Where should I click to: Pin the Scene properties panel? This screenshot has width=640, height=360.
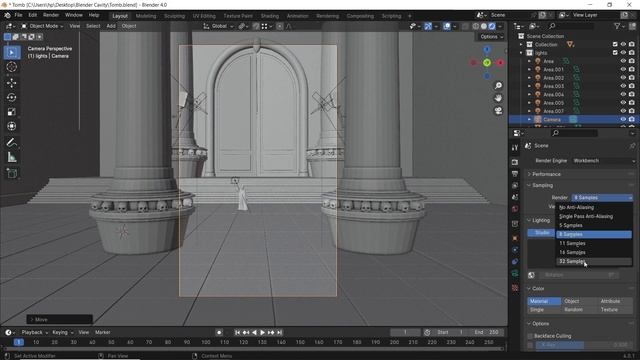632,146
